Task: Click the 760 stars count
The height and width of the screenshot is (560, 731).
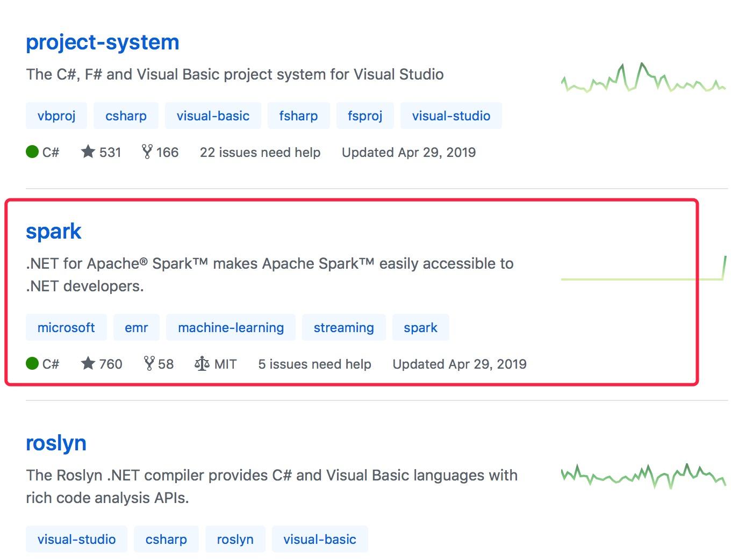Action: 111,364
